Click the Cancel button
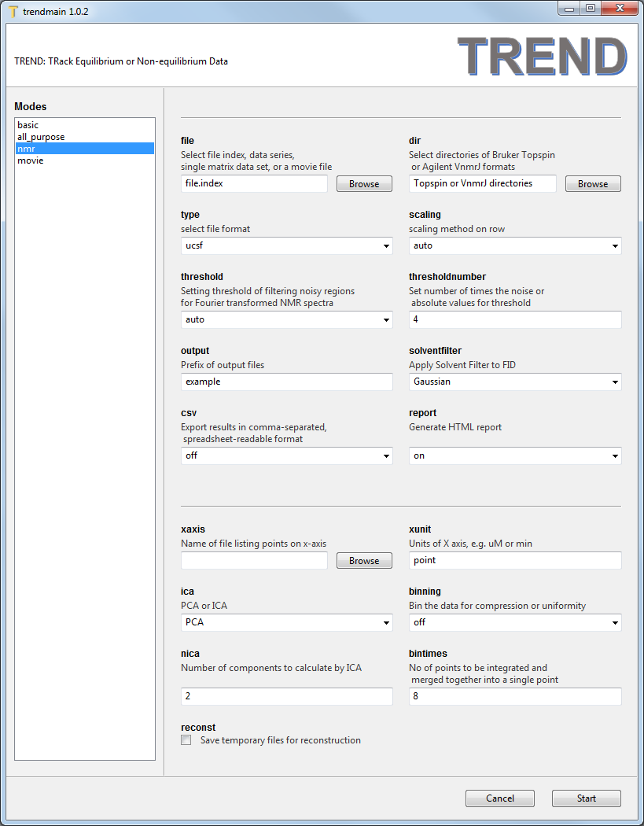644x826 pixels. [x=499, y=798]
